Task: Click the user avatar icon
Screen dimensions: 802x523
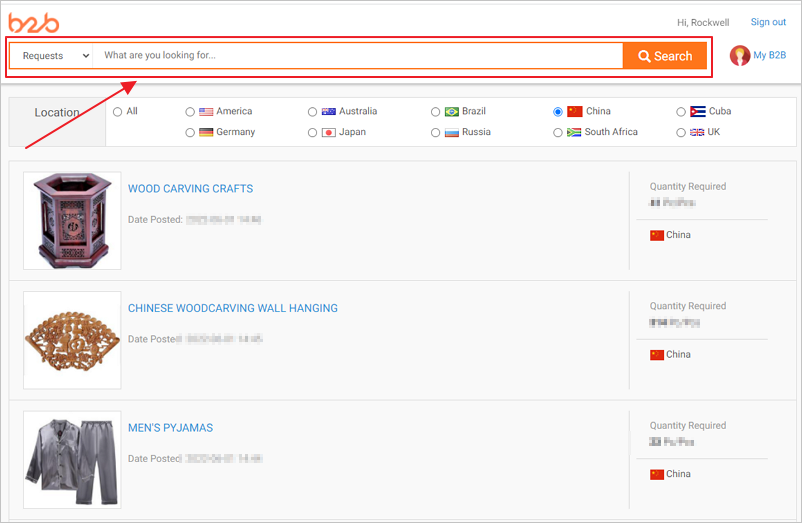Action: (x=740, y=56)
